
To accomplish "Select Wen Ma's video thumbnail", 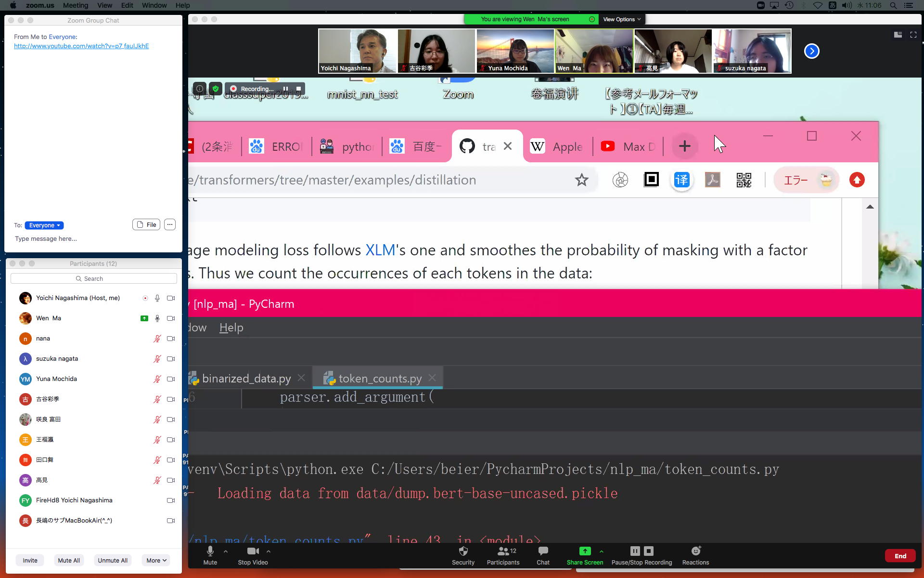I will click(x=594, y=51).
